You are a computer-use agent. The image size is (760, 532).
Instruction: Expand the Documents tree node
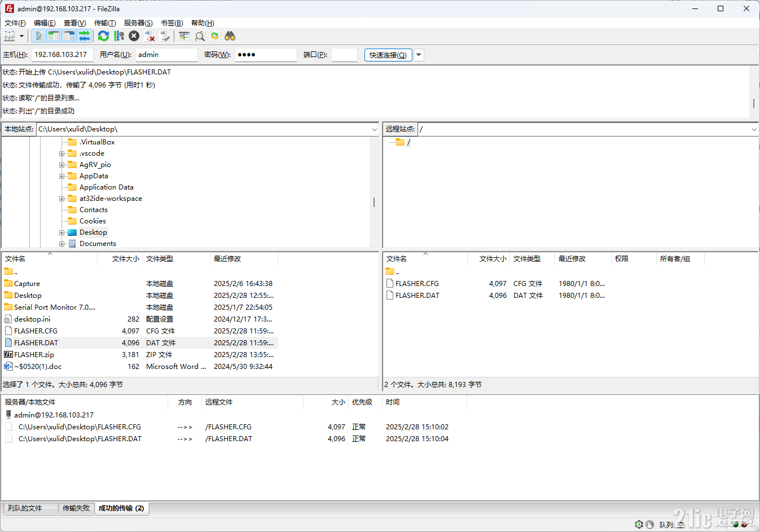(62, 244)
